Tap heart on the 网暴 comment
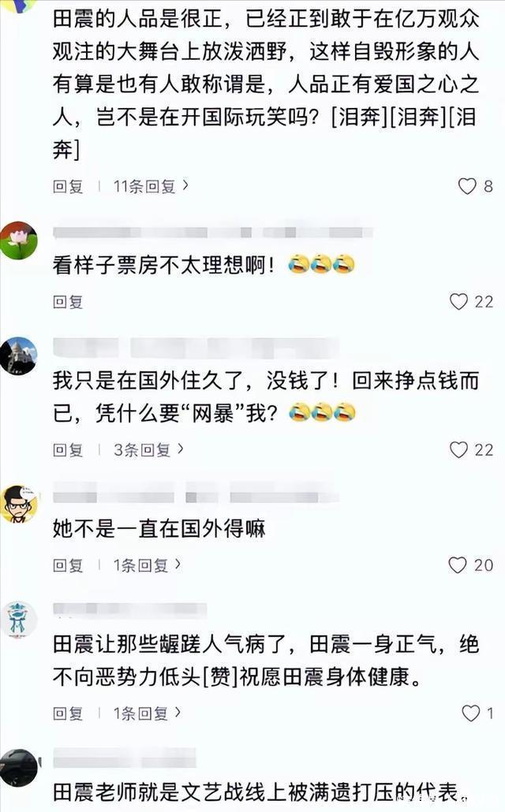The image size is (505, 812). point(458,449)
